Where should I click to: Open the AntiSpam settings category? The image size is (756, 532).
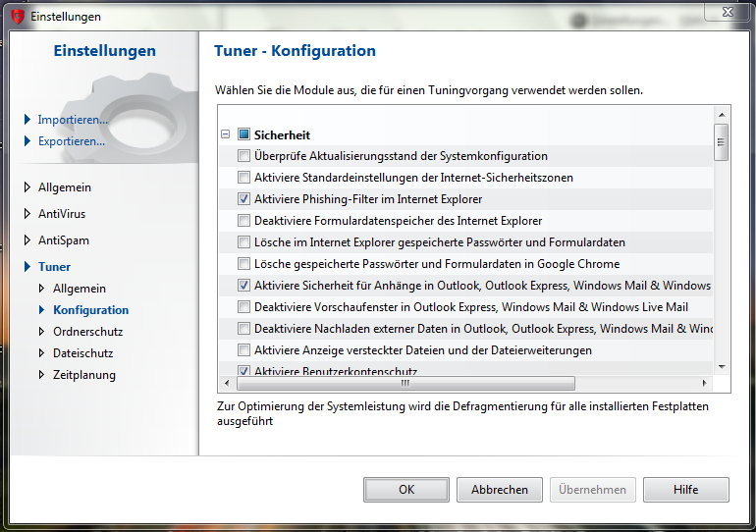click(x=64, y=240)
